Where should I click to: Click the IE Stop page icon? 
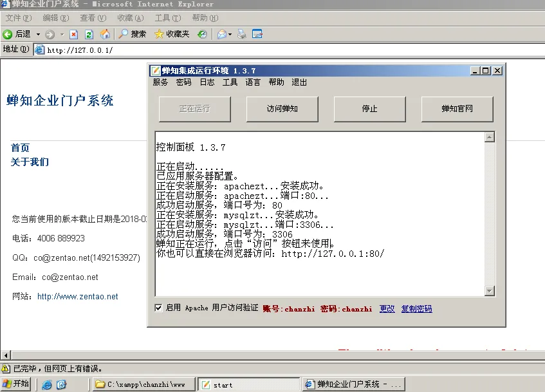pyautogui.click(x=74, y=34)
